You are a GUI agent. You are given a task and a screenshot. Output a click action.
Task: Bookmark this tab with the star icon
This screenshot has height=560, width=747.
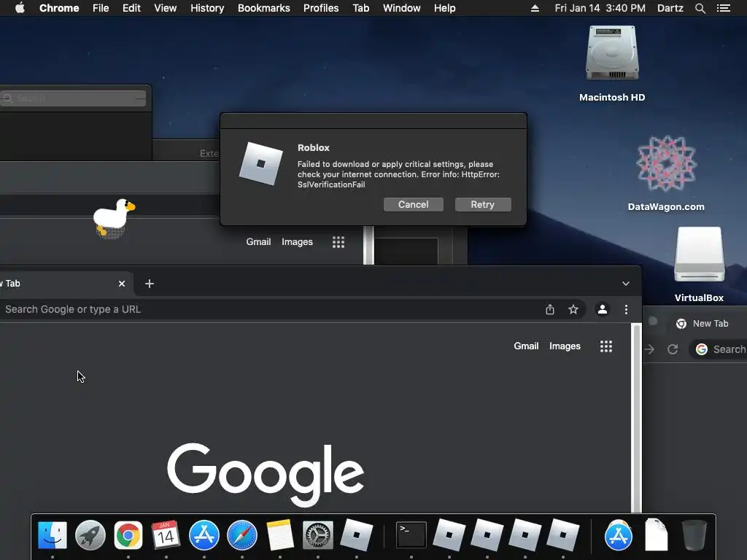573,309
